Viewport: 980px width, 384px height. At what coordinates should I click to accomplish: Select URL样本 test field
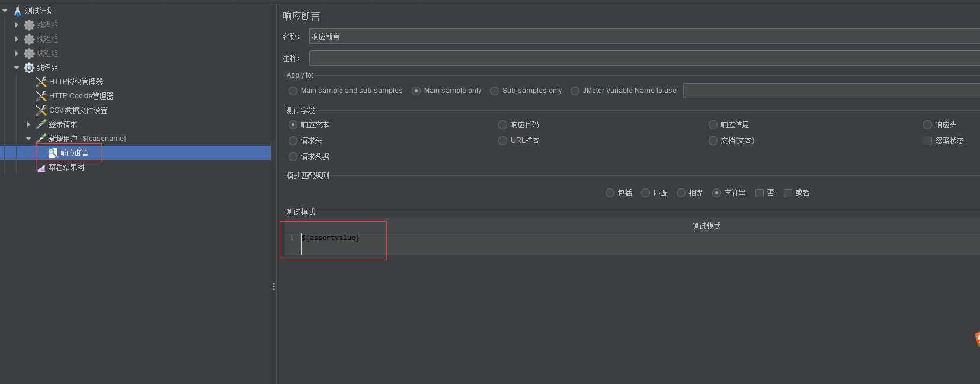[x=502, y=140]
